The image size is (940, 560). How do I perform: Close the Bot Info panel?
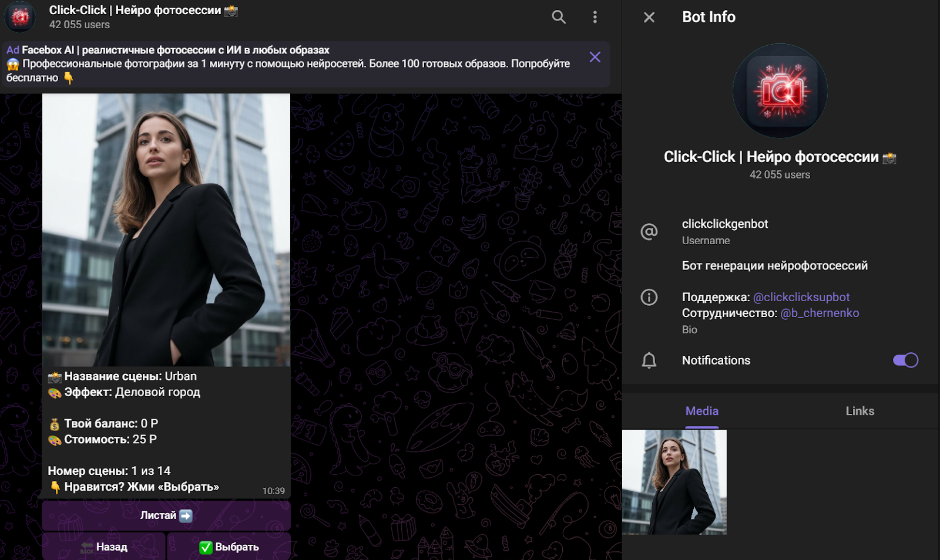tap(649, 17)
